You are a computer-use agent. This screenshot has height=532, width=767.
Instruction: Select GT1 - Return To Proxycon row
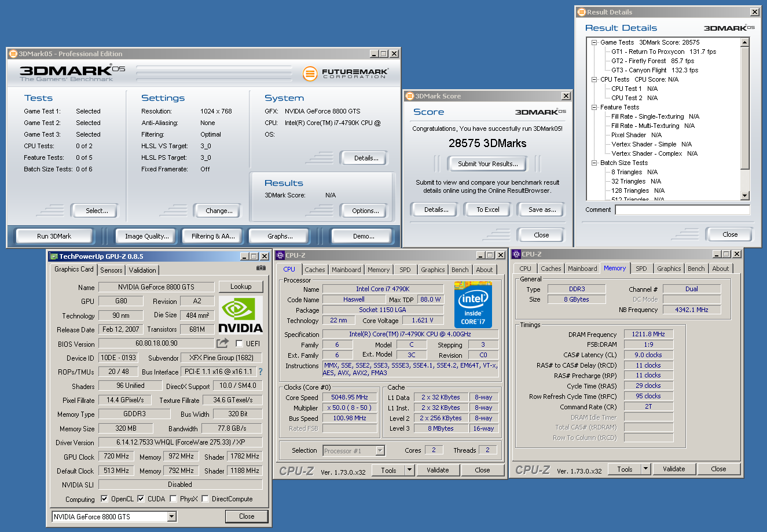pyautogui.click(x=664, y=52)
